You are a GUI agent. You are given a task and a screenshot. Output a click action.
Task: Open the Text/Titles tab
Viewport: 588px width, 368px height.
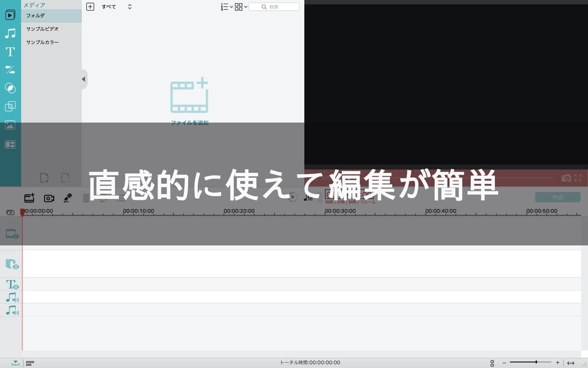click(x=10, y=52)
